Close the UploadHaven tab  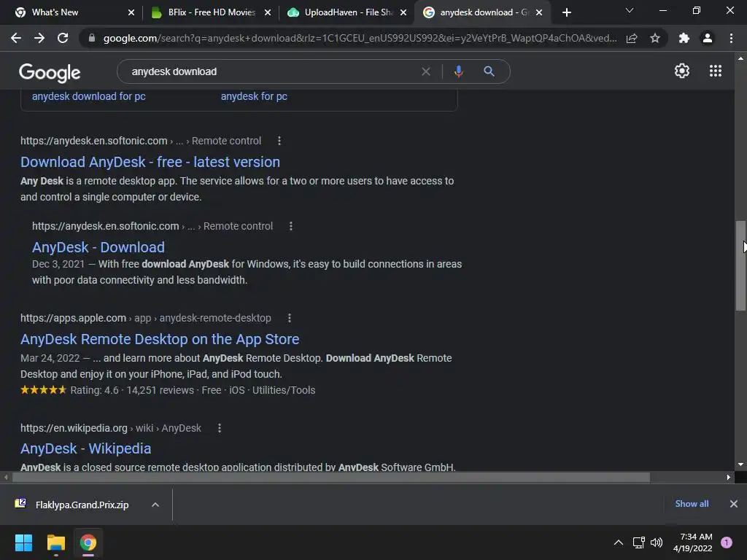(403, 12)
